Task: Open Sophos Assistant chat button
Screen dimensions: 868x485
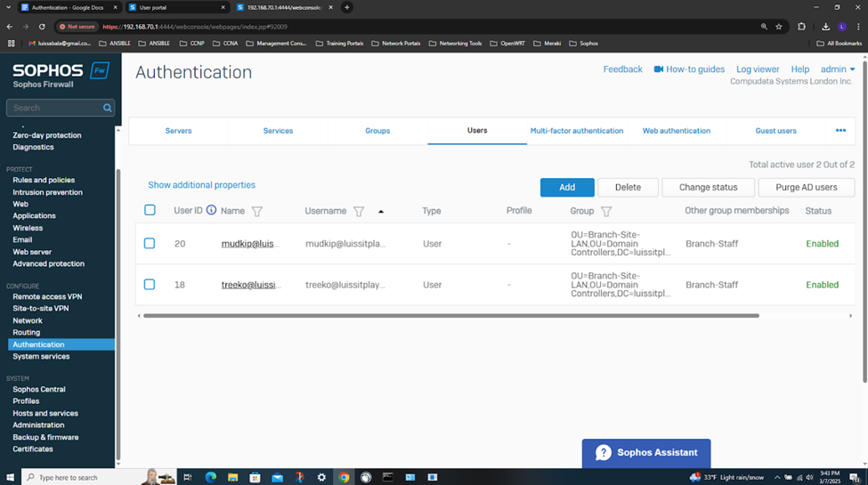Action: [x=646, y=453]
